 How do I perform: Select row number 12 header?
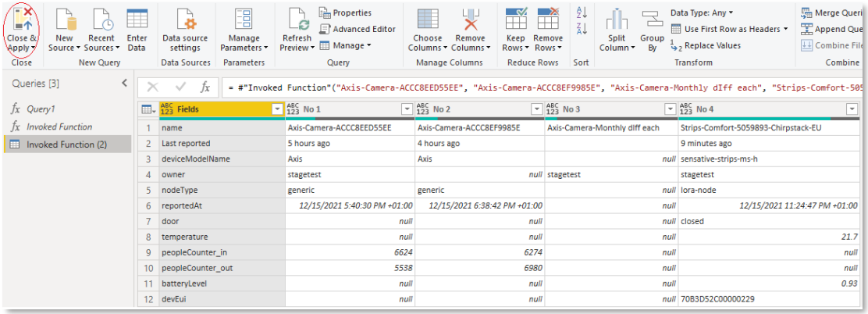click(148, 298)
